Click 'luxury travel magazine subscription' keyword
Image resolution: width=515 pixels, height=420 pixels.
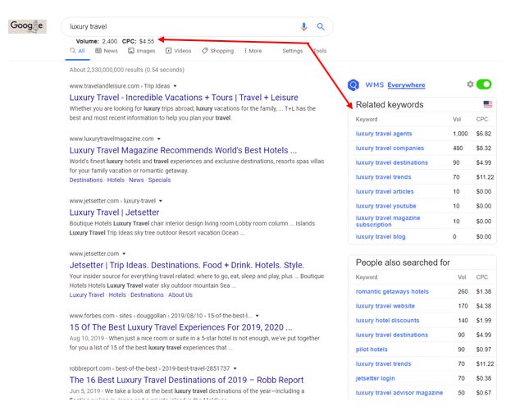[x=388, y=221]
